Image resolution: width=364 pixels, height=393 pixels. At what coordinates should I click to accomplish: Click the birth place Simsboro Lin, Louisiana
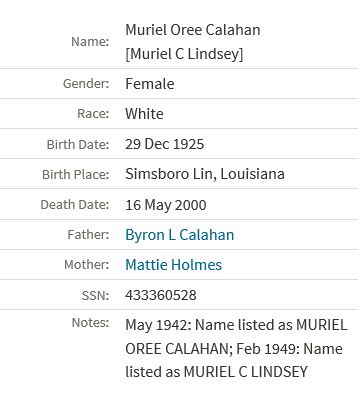(x=205, y=174)
